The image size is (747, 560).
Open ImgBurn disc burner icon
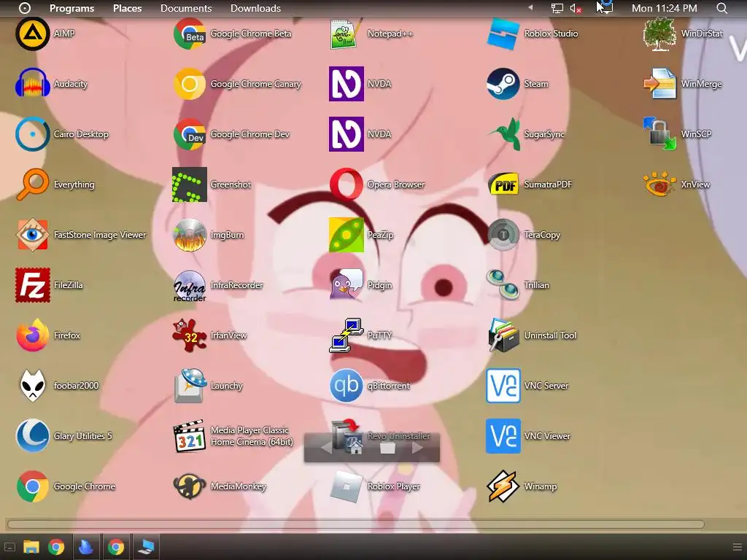tap(189, 235)
